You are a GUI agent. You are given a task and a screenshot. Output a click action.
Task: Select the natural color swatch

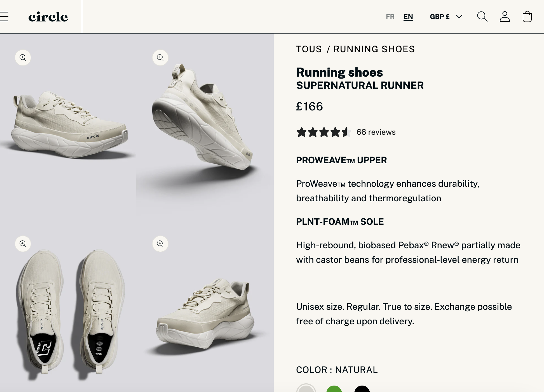[306, 388]
